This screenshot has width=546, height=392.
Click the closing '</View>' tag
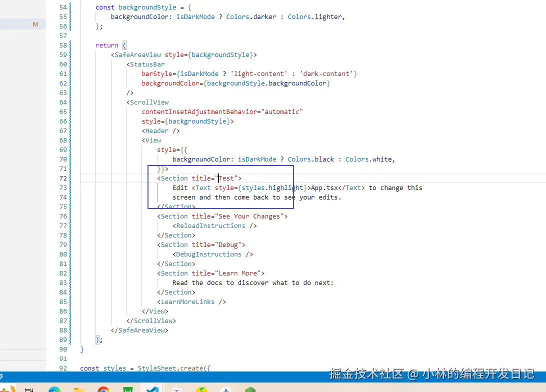pos(155,311)
